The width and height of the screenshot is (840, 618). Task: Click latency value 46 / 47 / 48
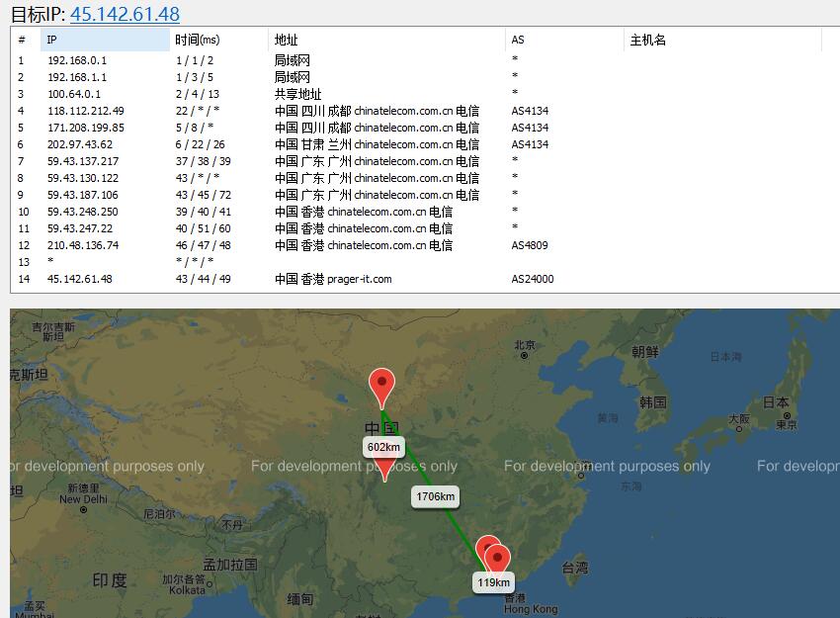click(203, 245)
